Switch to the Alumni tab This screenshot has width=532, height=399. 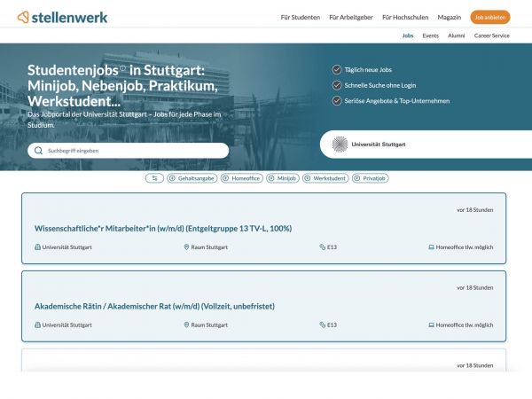pyautogui.click(x=456, y=35)
